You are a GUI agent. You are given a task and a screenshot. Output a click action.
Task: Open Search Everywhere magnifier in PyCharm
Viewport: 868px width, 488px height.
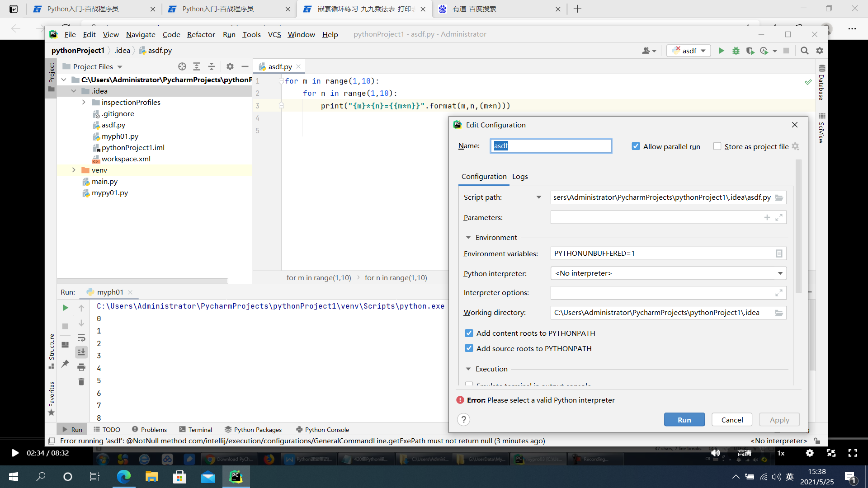point(805,51)
